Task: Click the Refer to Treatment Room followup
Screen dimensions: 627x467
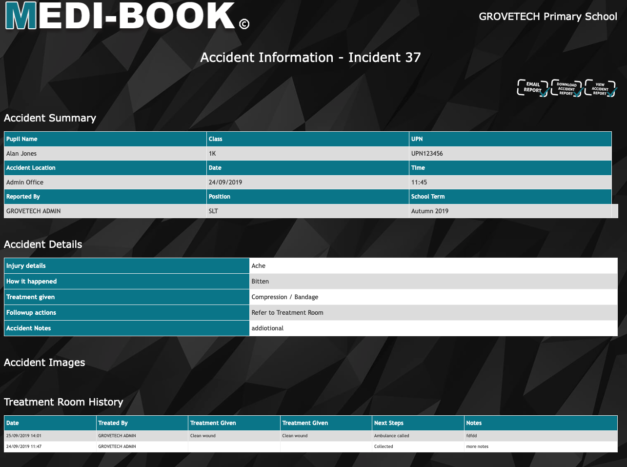Action: [x=290, y=312]
